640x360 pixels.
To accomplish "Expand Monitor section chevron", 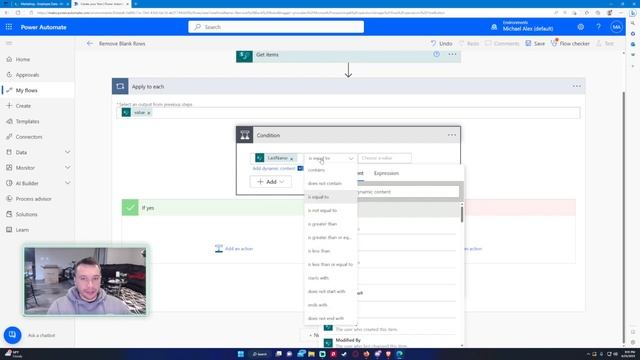I will tap(67, 168).
